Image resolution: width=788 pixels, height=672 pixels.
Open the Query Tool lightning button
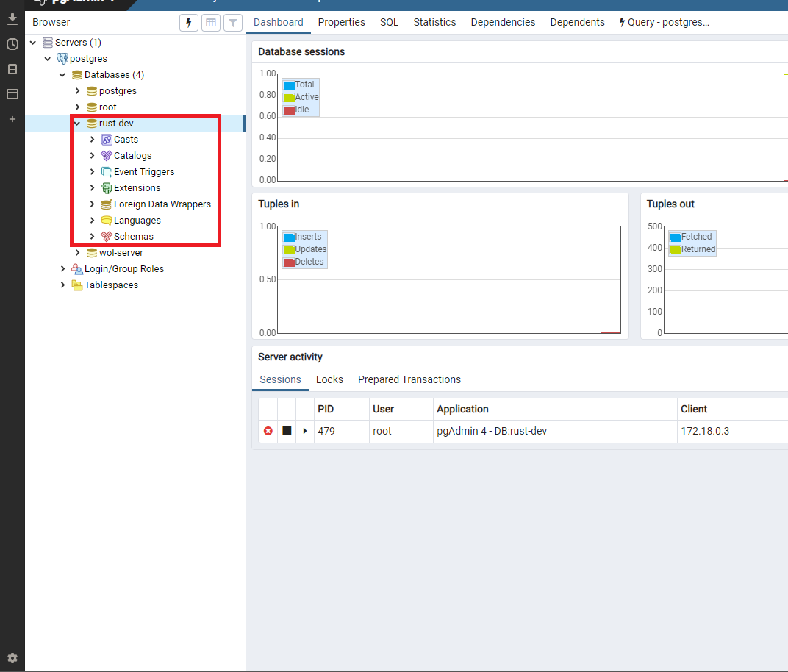click(189, 23)
